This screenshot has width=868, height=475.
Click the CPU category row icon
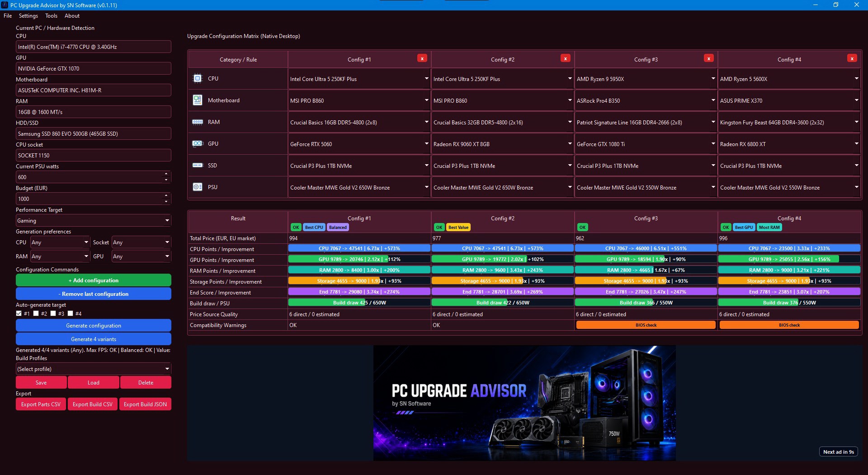[x=198, y=78]
